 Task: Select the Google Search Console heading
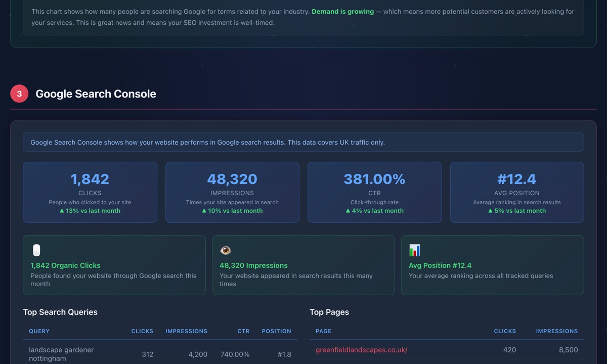coord(96,94)
